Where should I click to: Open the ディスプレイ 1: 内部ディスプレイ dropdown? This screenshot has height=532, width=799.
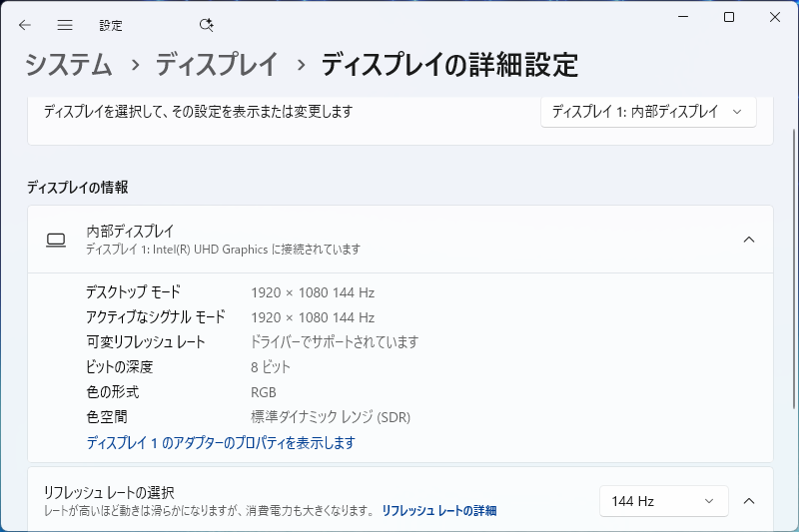click(648, 112)
